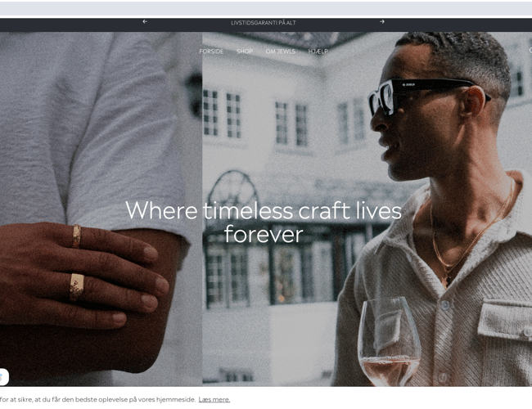Open the SHOP menu
Image resolution: width=532 pixels, height=409 pixels.
pyautogui.click(x=245, y=52)
